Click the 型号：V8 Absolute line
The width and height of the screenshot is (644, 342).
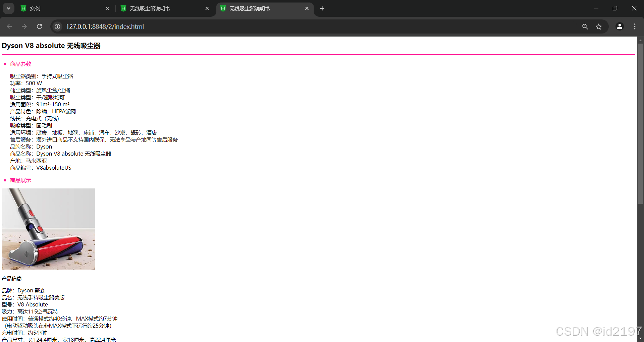click(25, 304)
